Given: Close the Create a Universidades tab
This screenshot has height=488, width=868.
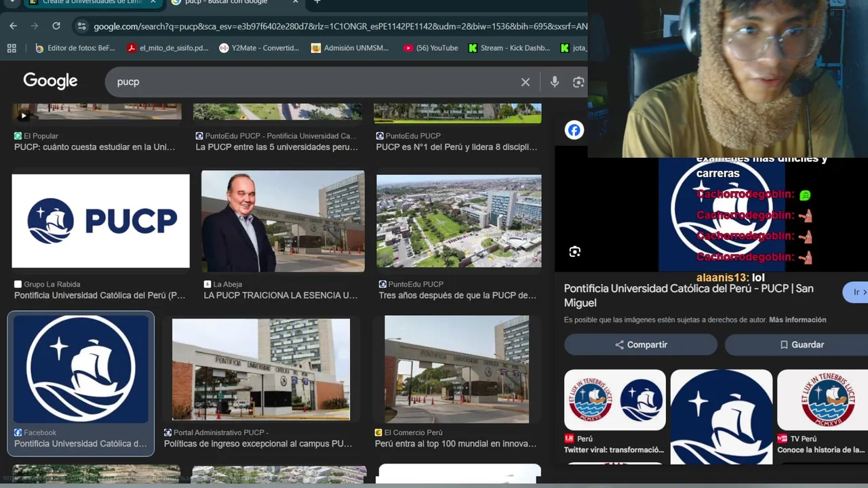Looking at the screenshot, I should [153, 2].
